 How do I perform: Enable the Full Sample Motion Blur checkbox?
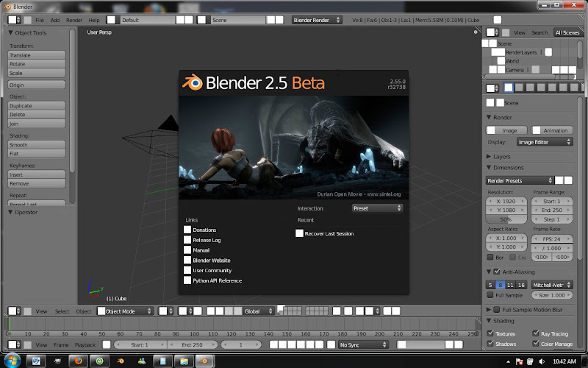pyautogui.click(x=497, y=309)
